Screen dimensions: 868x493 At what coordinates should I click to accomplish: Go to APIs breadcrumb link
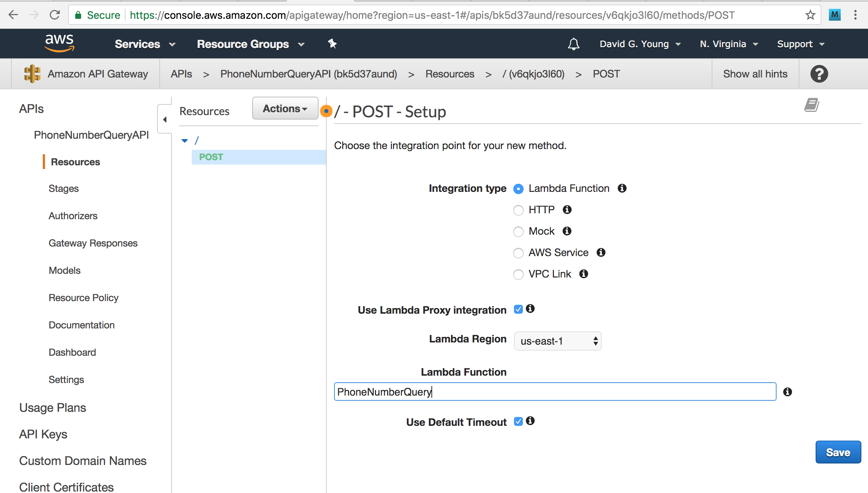[181, 74]
